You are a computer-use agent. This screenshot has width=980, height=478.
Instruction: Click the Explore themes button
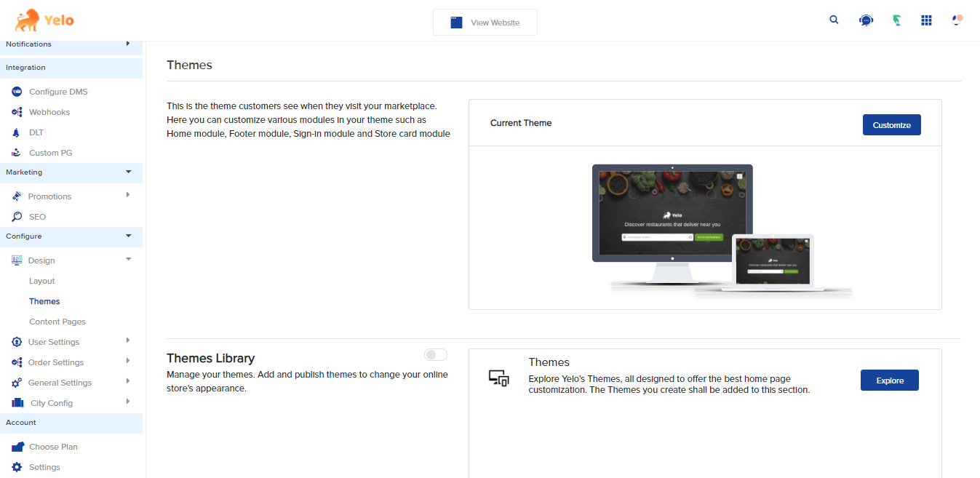point(889,381)
